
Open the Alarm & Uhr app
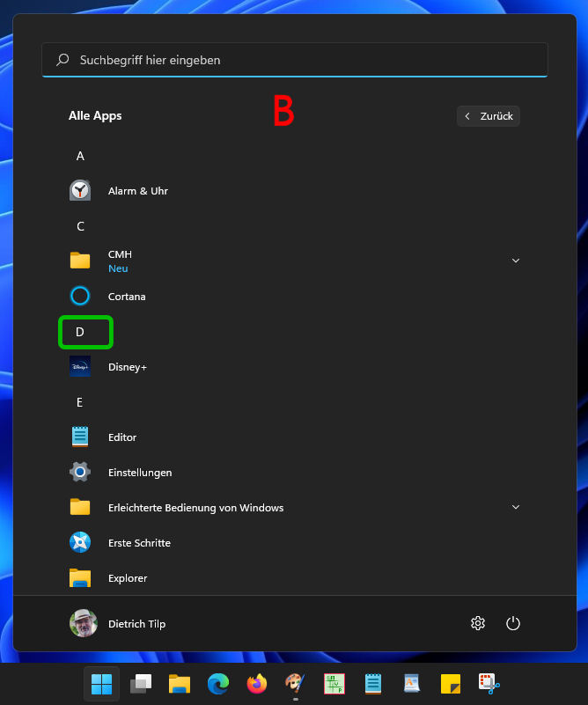click(137, 191)
